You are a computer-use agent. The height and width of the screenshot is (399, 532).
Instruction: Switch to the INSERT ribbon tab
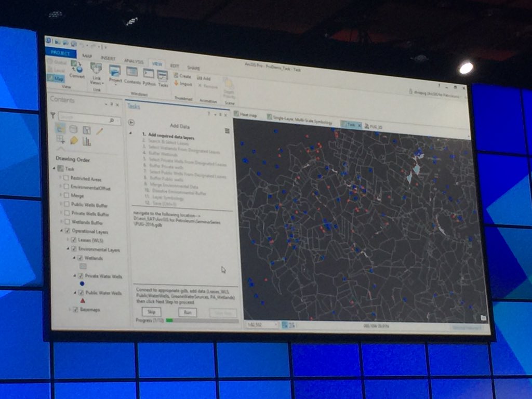[x=108, y=58]
